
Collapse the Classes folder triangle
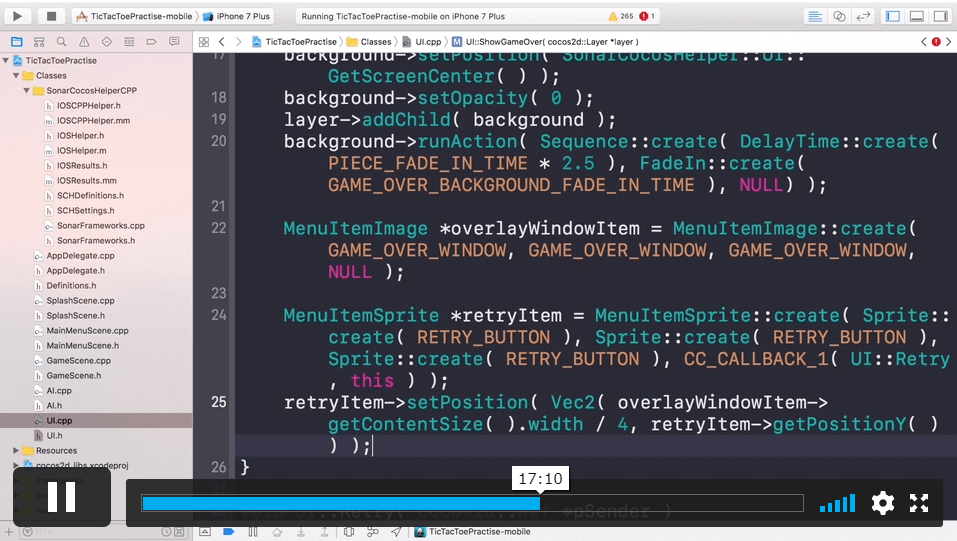point(16,76)
